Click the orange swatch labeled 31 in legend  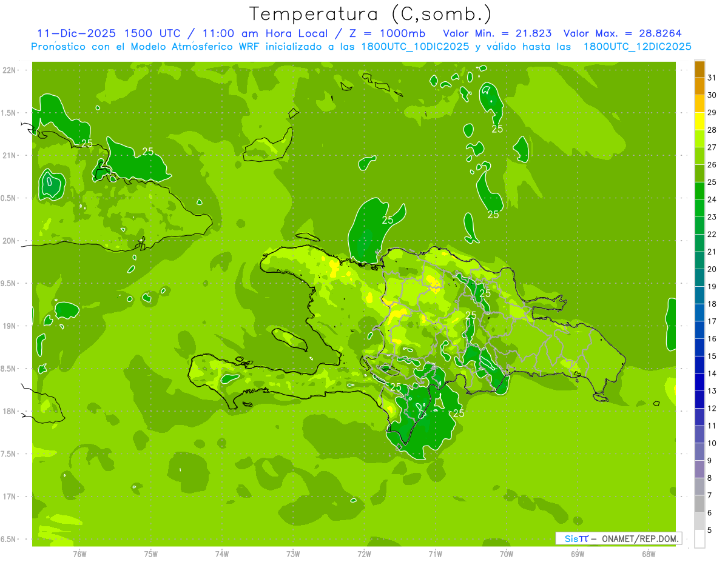tap(699, 69)
